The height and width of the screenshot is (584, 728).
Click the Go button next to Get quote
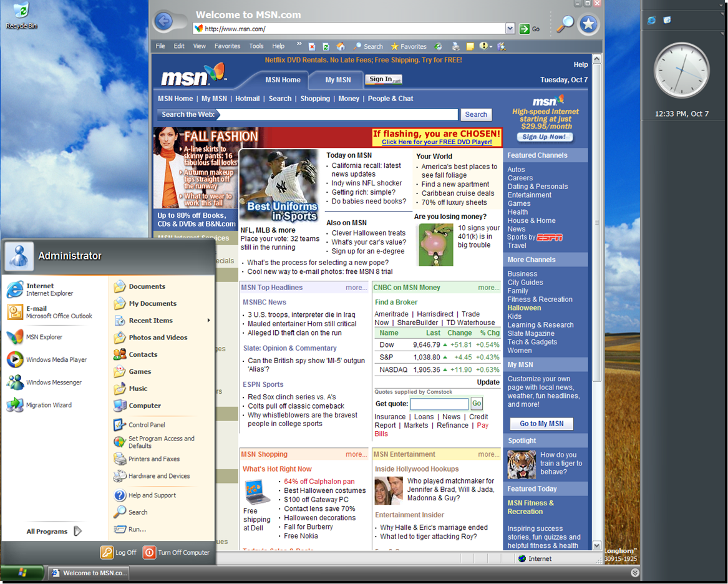coord(477,404)
